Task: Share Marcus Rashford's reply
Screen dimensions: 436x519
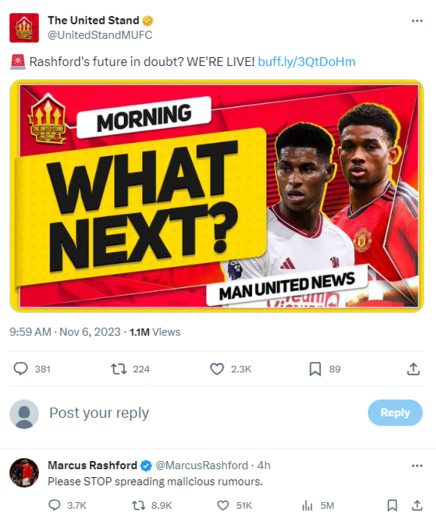Action: [x=417, y=505]
